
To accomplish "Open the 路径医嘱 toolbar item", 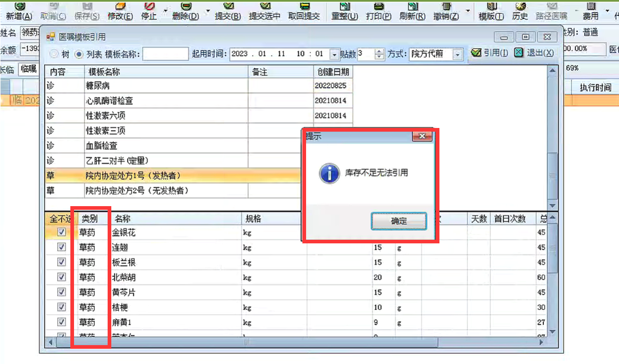I will (551, 11).
